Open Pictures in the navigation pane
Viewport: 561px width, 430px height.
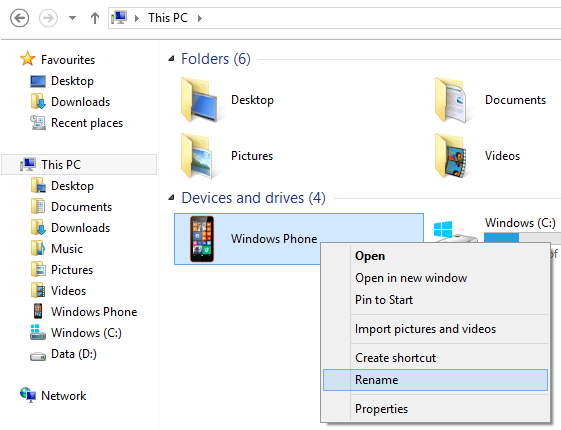[72, 270]
